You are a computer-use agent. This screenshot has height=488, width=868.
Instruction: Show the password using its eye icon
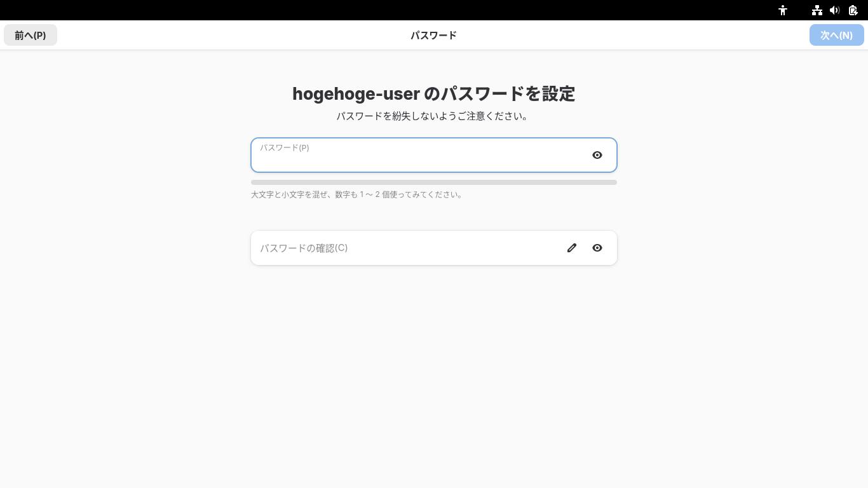pos(597,155)
